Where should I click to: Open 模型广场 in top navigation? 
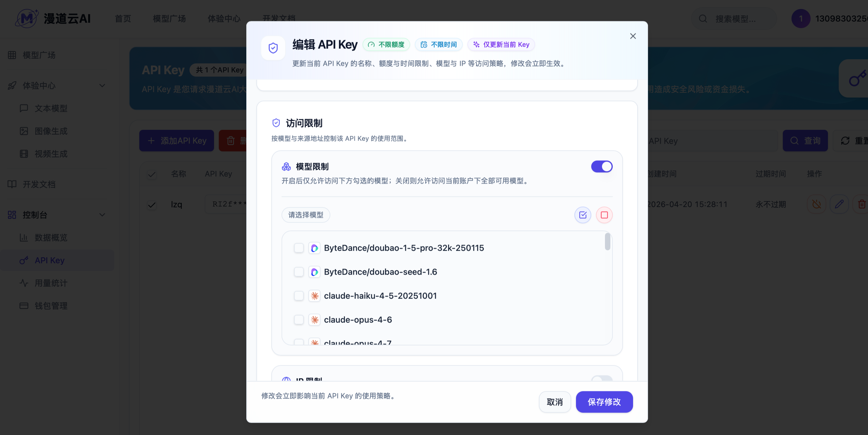point(169,19)
